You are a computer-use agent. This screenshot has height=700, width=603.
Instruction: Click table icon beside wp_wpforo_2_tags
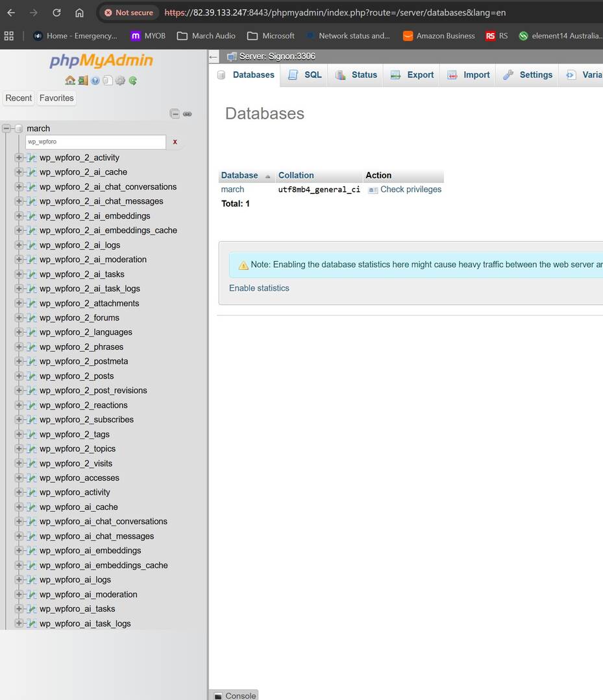coord(31,435)
